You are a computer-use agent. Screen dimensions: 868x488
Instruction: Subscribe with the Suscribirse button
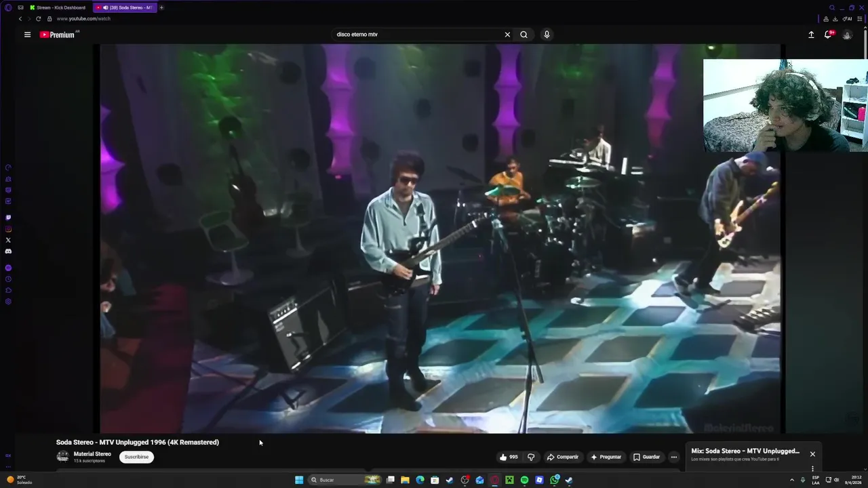coord(136,457)
